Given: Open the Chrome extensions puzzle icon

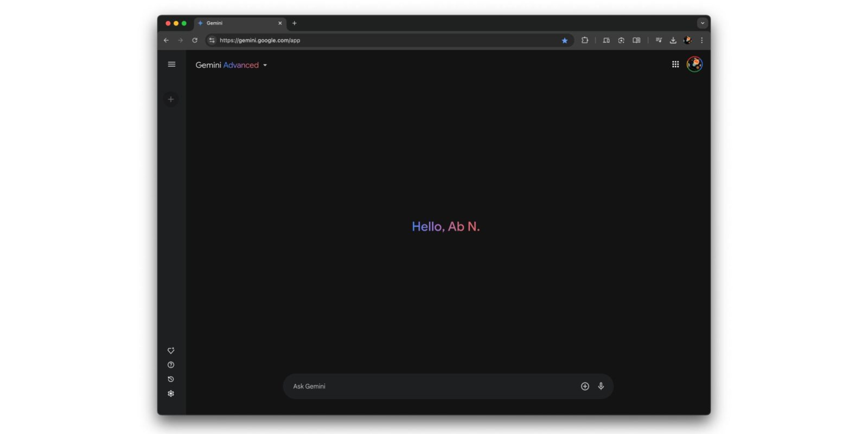Looking at the screenshot, I should (585, 40).
